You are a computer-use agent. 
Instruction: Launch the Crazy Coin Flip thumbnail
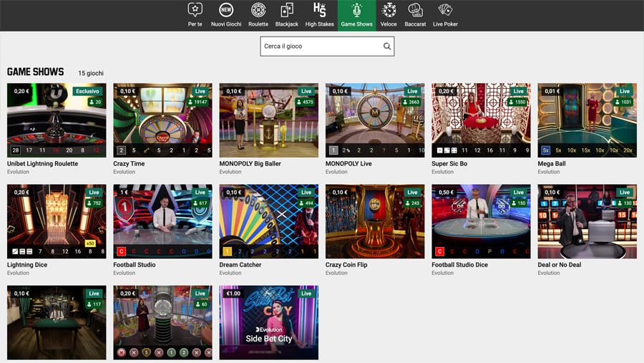click(375, 221)
